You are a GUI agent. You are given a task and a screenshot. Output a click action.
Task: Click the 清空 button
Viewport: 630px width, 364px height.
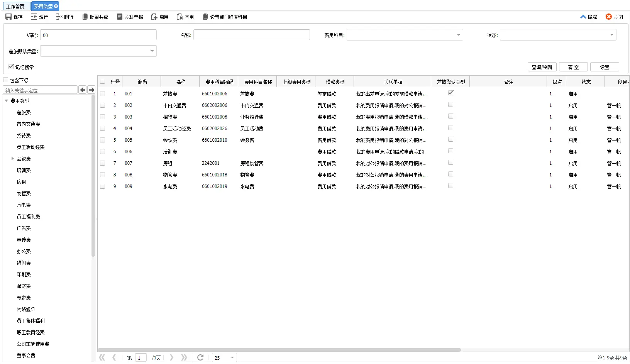573,67
